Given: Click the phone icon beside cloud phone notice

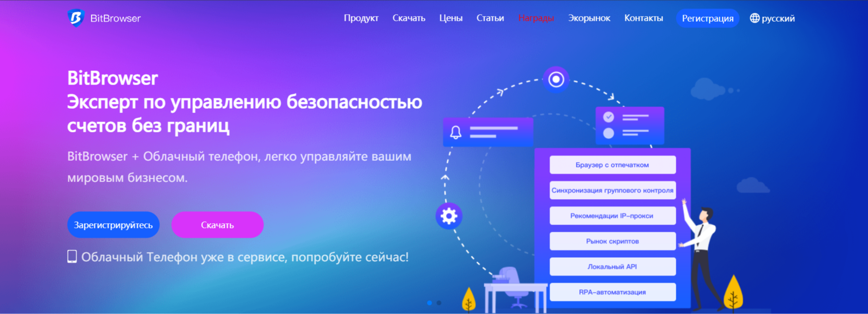Looking at the screenshot, I should point(72,256).
